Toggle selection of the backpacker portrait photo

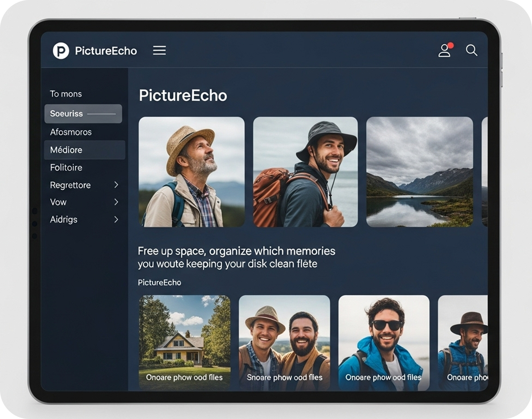[x=305, y=172]
